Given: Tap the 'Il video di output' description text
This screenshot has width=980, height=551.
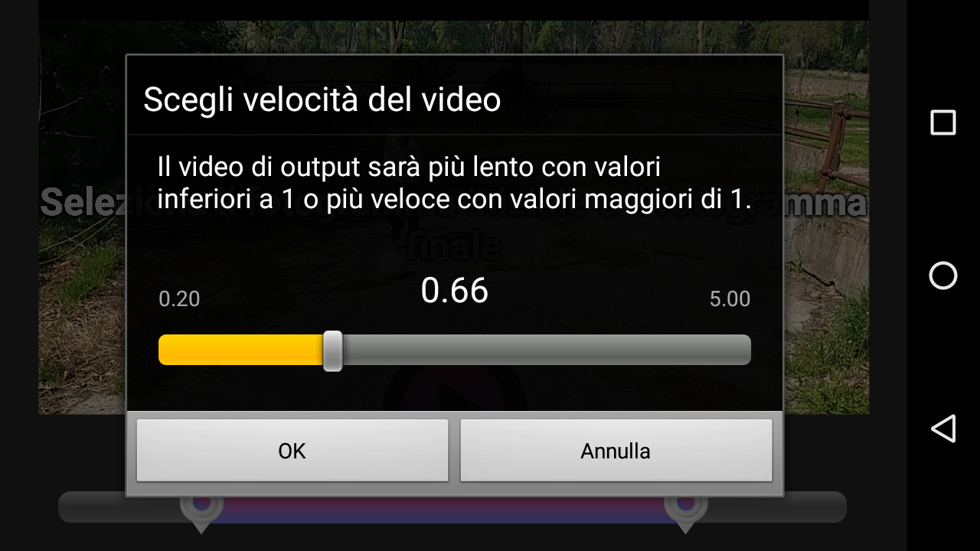Looking at the screenshot, I should [454, 182].
